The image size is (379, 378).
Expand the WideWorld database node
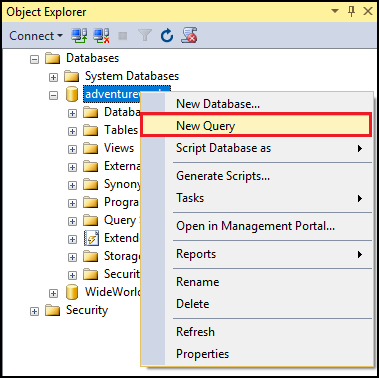point(53,293)
